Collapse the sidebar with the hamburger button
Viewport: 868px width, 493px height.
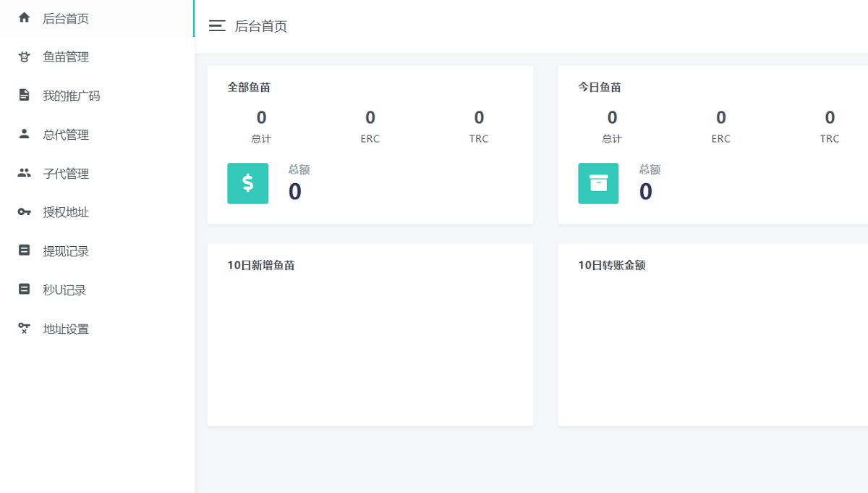click(x=217, y=26)
